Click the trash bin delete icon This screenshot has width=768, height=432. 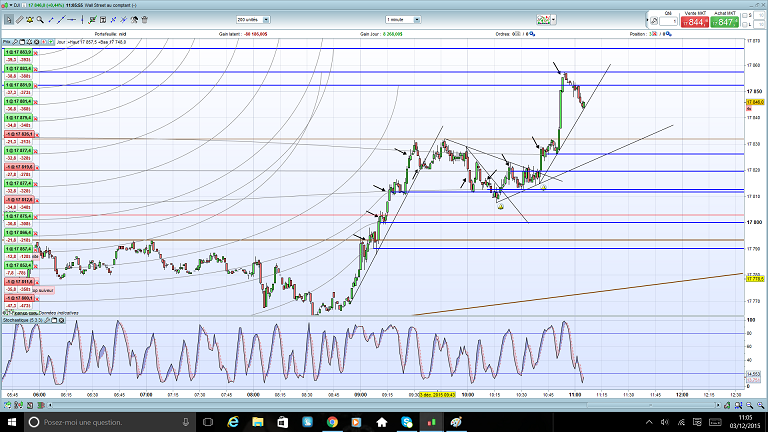144,20
